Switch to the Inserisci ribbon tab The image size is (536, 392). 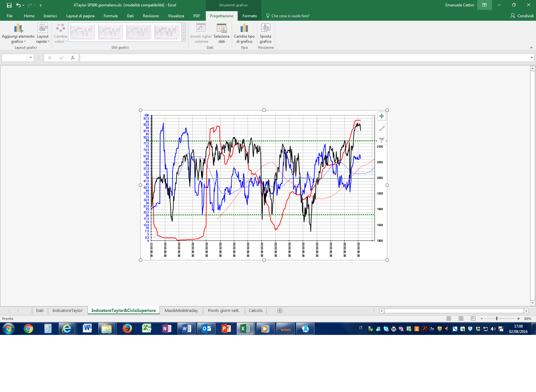(x=50, y=16)
